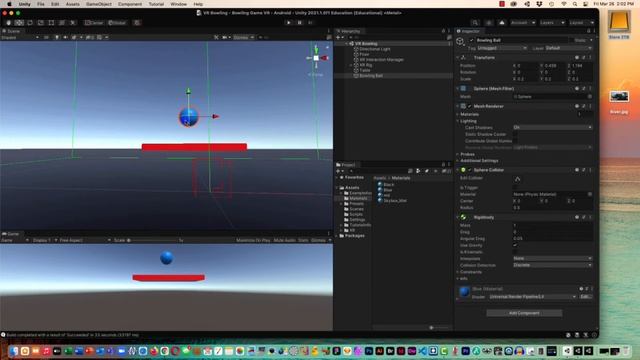Click Position Y field value
The width and height of the screenshot is (640, 360).
pos(554,66)
